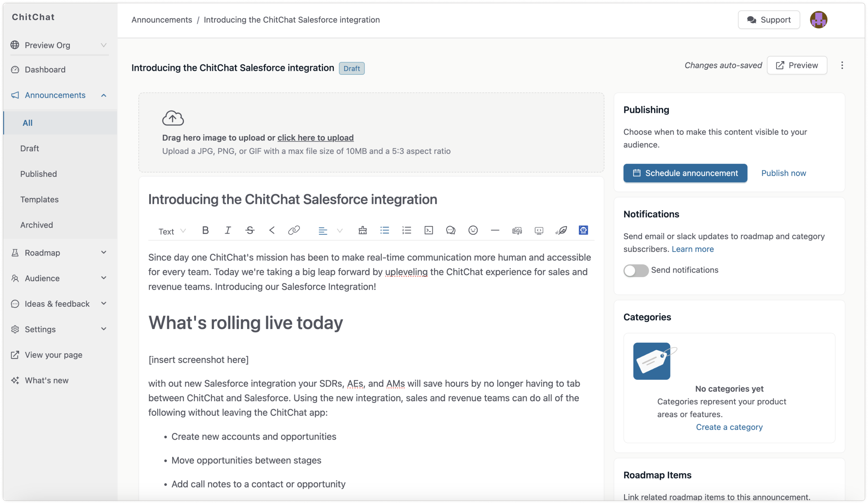Click the ChitChat logo text
Viewport: 868px width, 504px height.
33,17
